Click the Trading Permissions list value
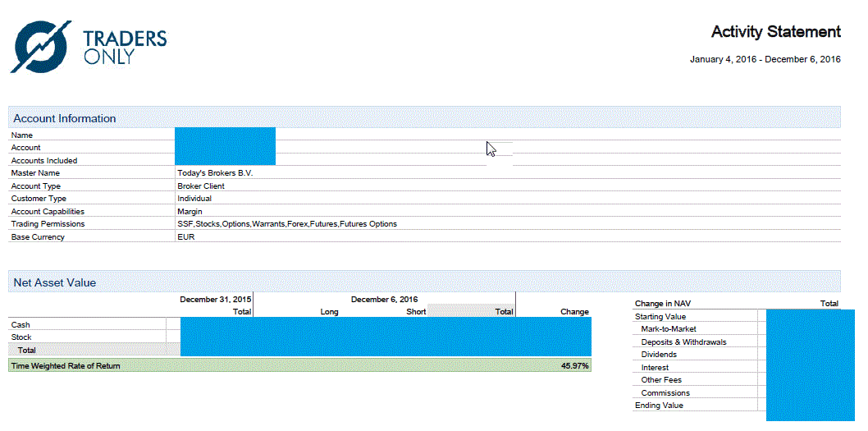868x431 pixels. pos(286,224)
